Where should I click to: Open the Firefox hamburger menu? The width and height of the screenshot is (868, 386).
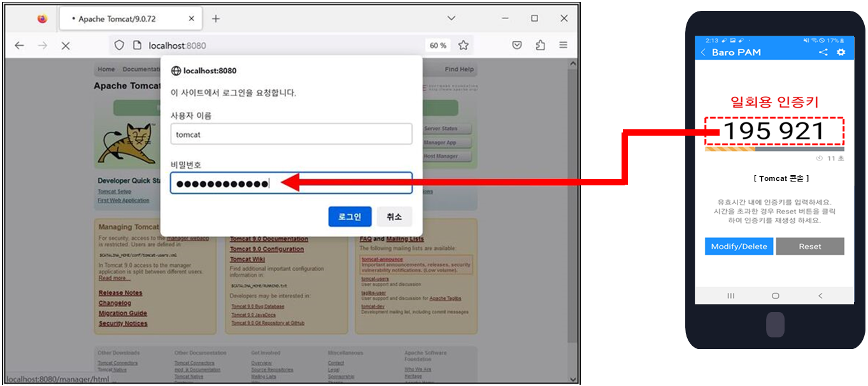point(563,45)
